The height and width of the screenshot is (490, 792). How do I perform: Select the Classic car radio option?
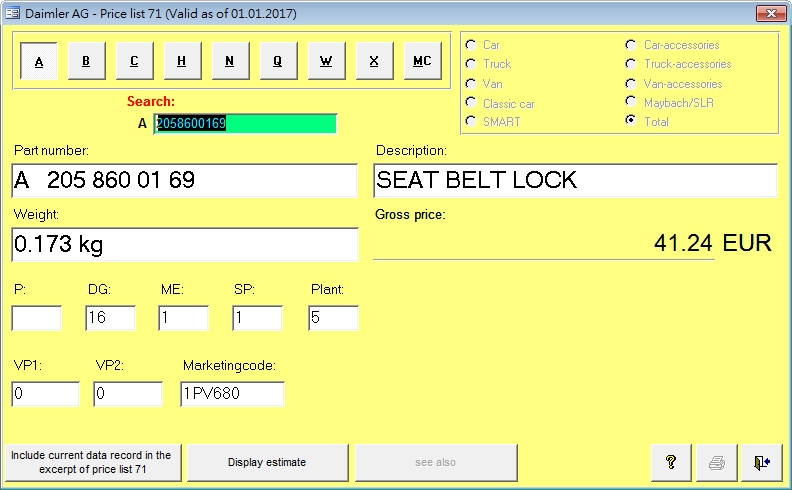coord(471,103)
